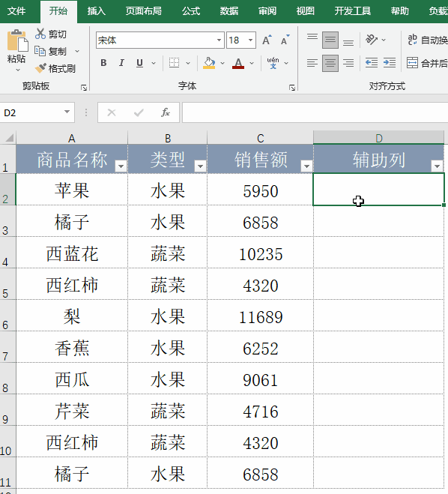
Task: Switch to the 数据 tab
Action: point(229,11)
